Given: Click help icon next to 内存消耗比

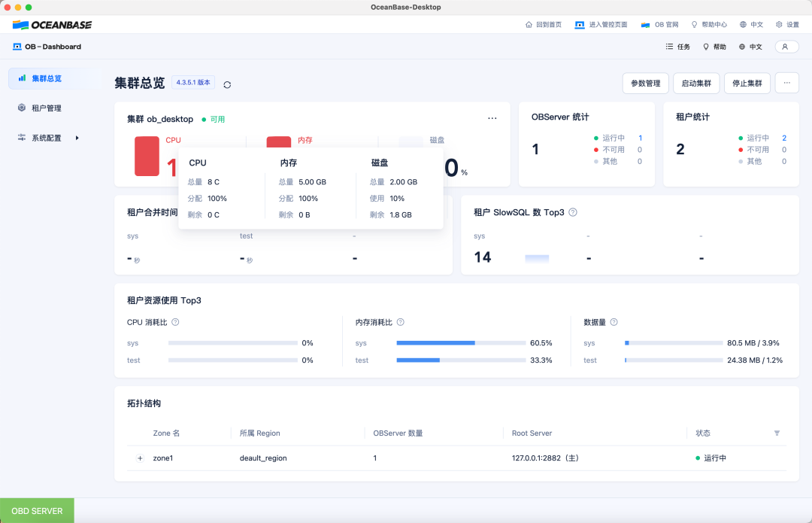Looking at the screenshot, I should (400, 322).
